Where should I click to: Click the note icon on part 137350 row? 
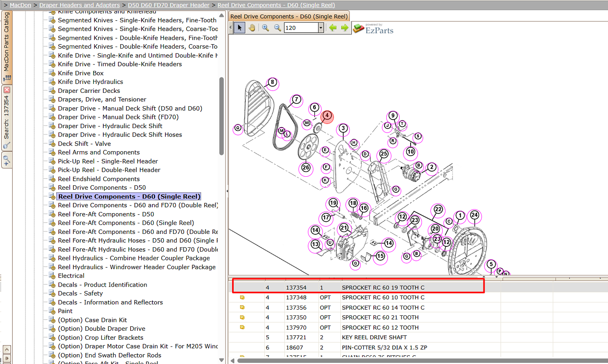(x=242, y=317)
